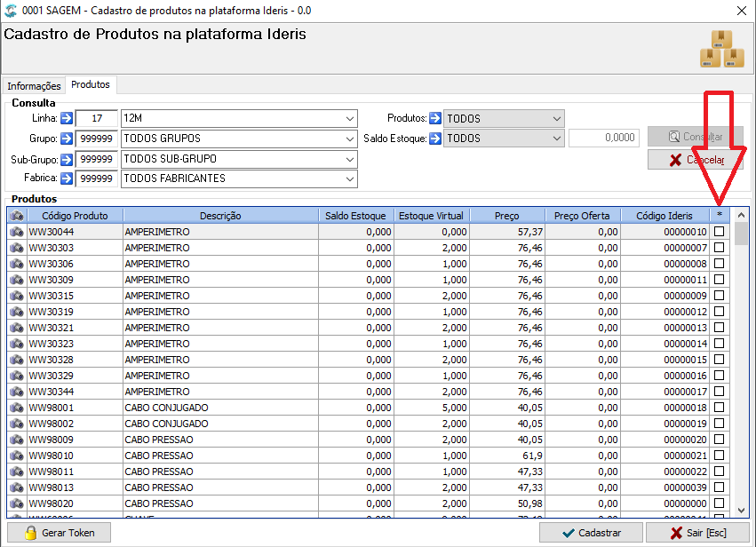This screenshot has width=756, height=547.
Task: Click the camera icon for row WW30321
Action: pos(17,328)
